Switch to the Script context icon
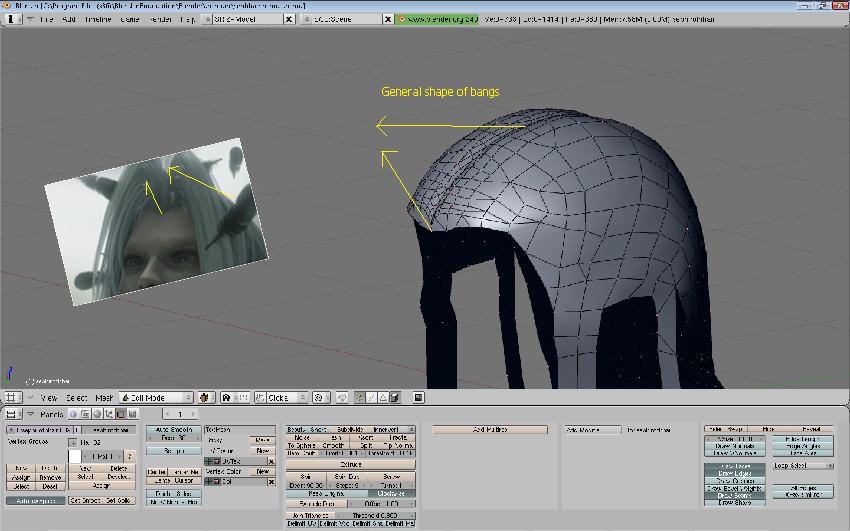This screenshot has height=531, width=850. pos(85,415)
